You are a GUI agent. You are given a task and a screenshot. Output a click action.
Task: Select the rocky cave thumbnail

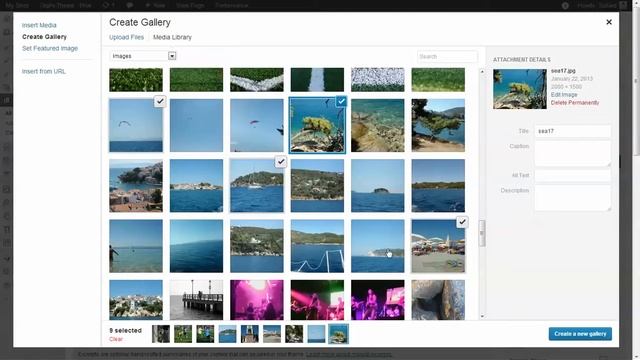click(438, 300)
